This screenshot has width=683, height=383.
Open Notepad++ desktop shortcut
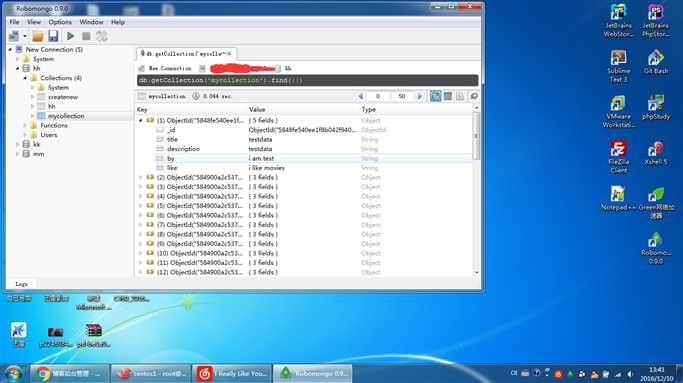tap(618, 198)
